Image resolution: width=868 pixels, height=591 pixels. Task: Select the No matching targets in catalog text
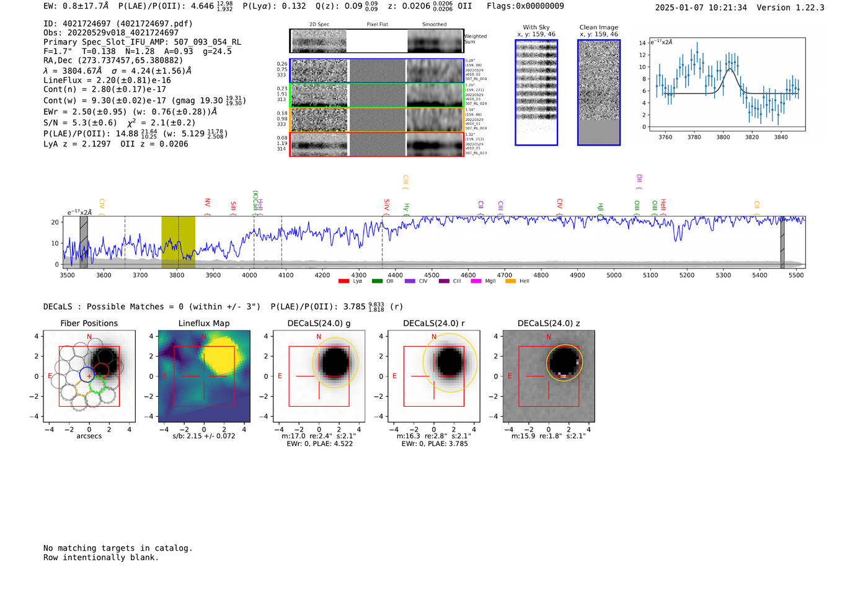(118, 548)
